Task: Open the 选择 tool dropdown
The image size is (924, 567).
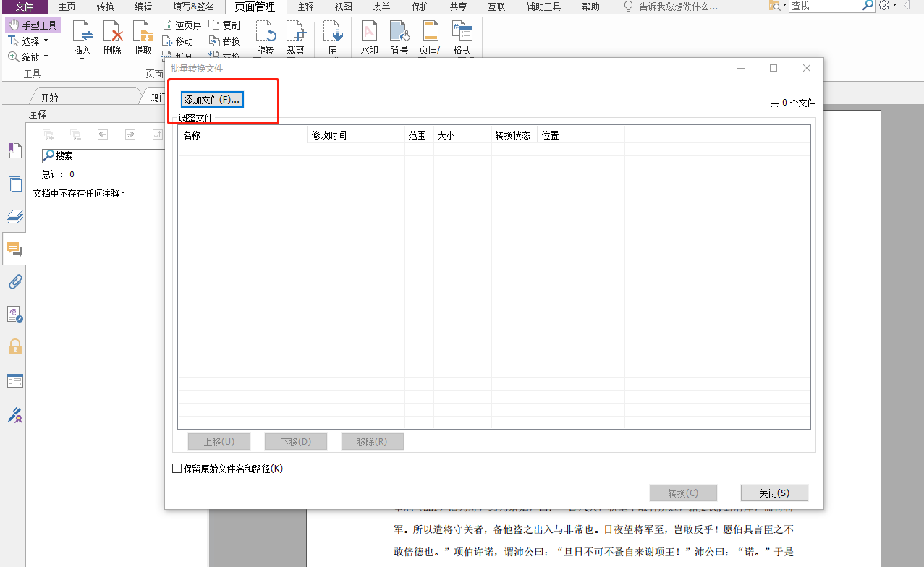Action: (x=47, y=40)
